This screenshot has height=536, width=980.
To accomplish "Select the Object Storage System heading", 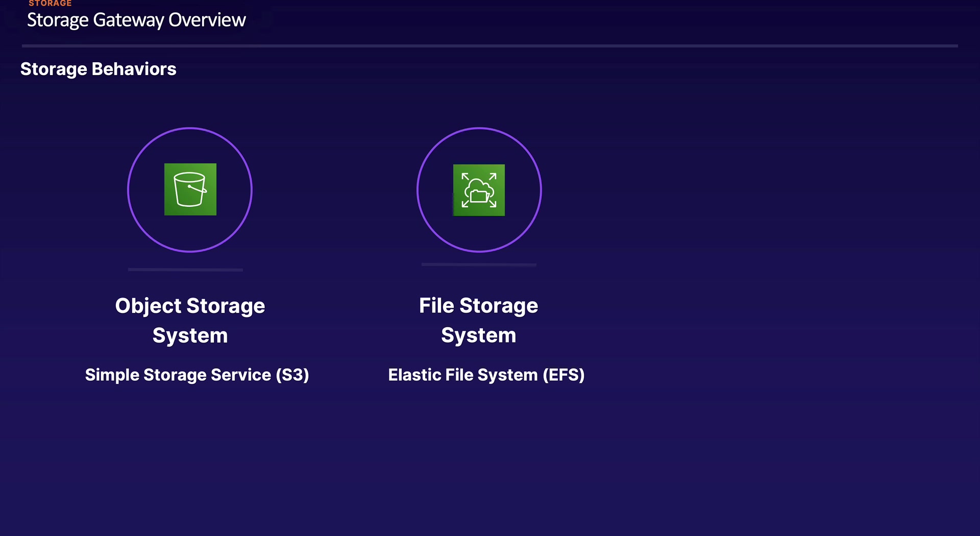I will pos(190,321).
